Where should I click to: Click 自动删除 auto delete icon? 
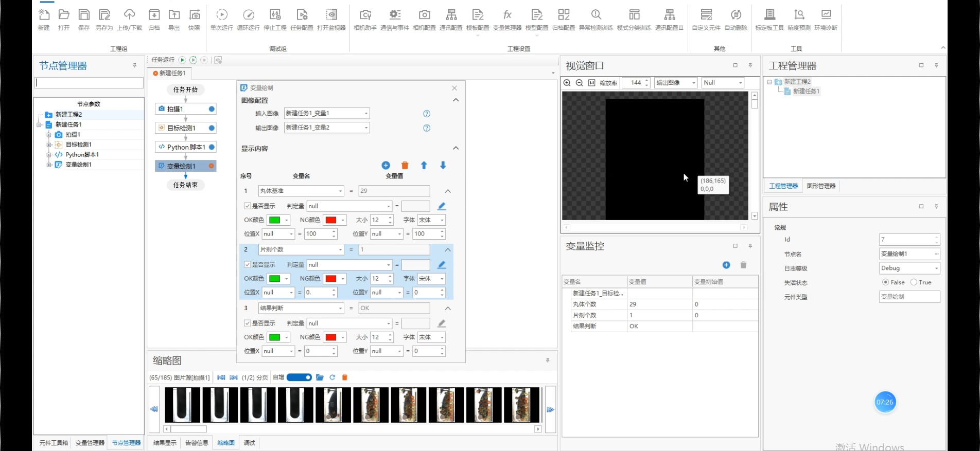click(736, 19)
